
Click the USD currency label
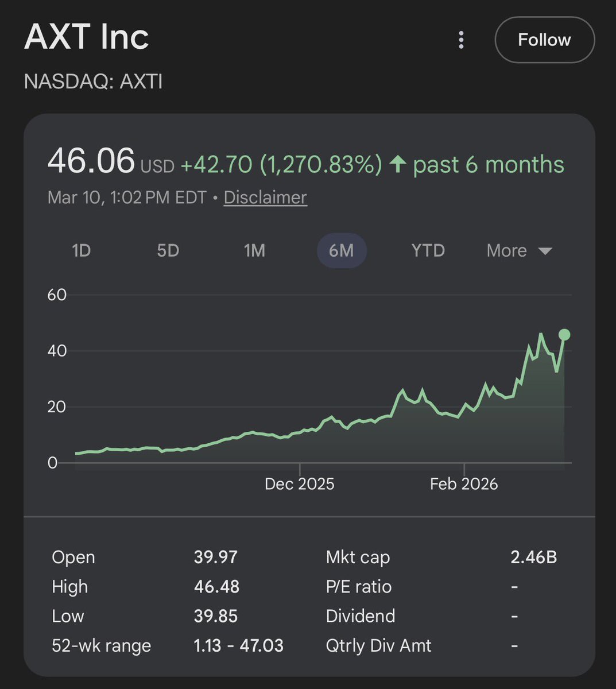click(157, 167)
